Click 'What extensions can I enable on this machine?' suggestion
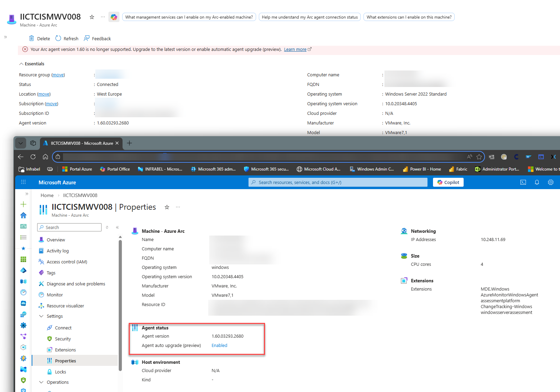Viewport: 560px width, 392px height. click(x=409, y=17)
